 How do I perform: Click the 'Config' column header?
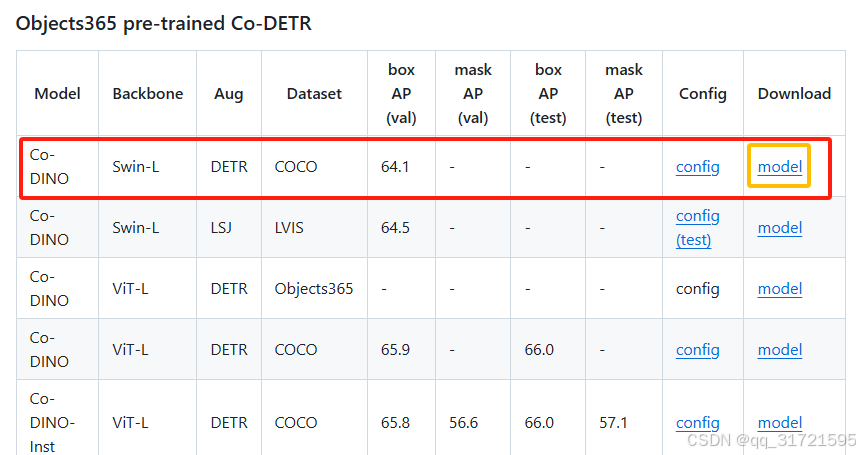[x=703, y=94]
